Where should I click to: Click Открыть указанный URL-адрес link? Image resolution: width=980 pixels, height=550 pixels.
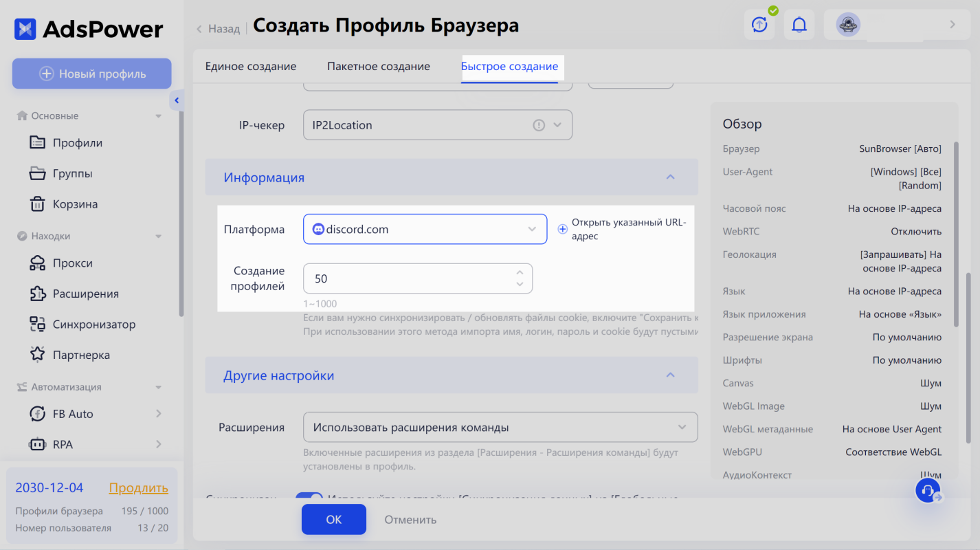629,229
